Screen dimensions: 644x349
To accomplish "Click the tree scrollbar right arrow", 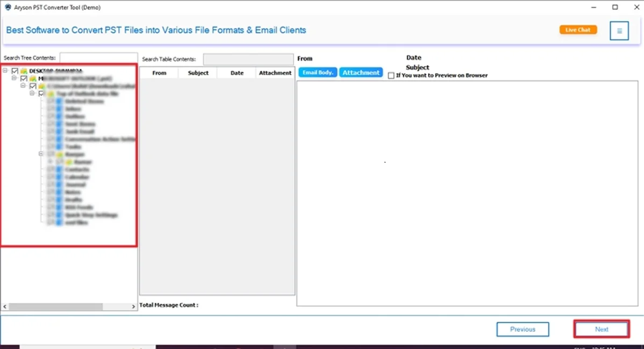I will 133,307.
